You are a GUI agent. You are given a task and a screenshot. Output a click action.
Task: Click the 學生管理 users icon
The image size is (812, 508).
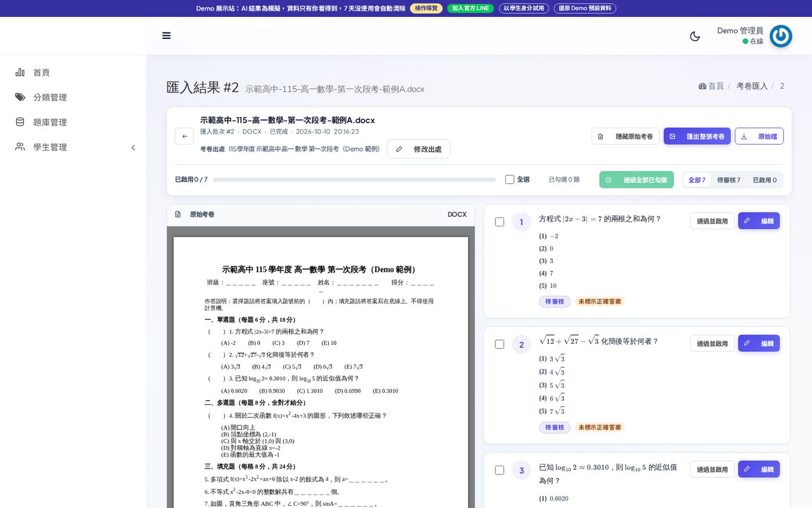coord(20,147)
